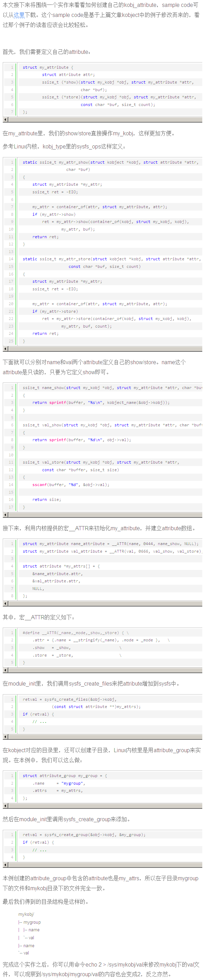Click left scroll arrow under my_group code block
Viewport: 204px width, 980px height.
[x=5, y=806]
